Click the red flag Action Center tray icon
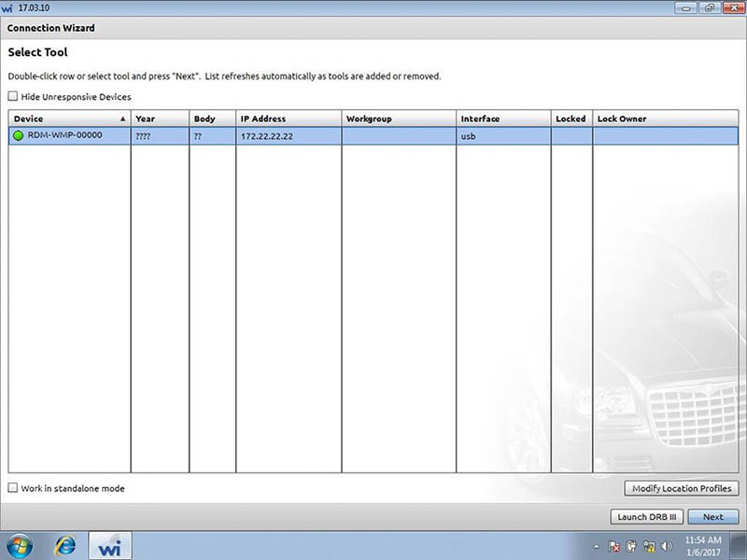Image resolution: width=747 pixels, height=560 pixels. (x=614, y=546)
